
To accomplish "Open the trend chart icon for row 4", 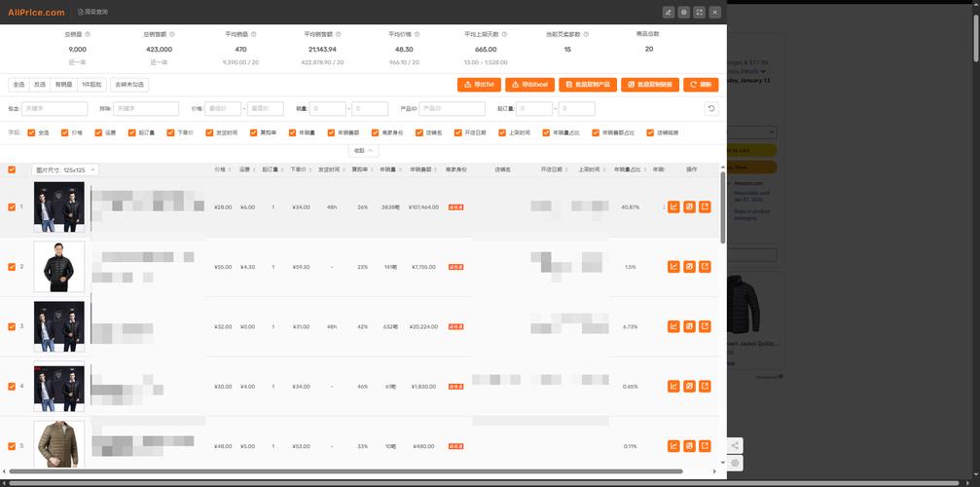I will tap(673, 386).
